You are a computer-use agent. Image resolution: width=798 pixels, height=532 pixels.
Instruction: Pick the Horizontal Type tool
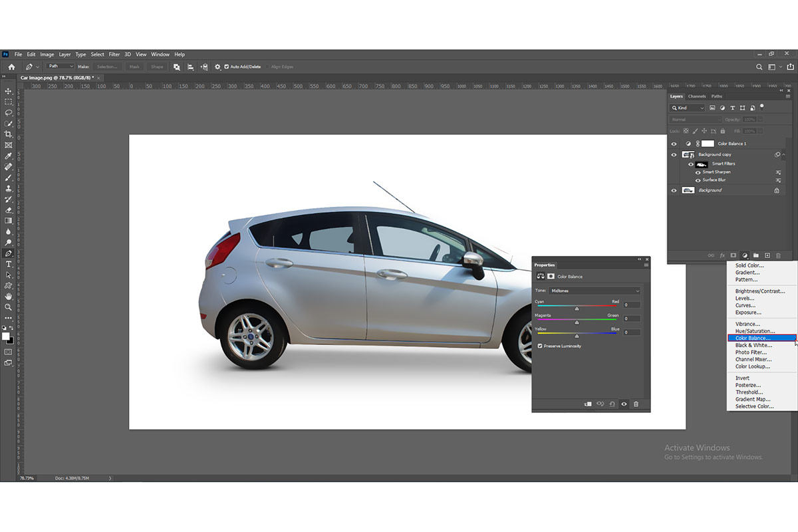pos(9,264)
